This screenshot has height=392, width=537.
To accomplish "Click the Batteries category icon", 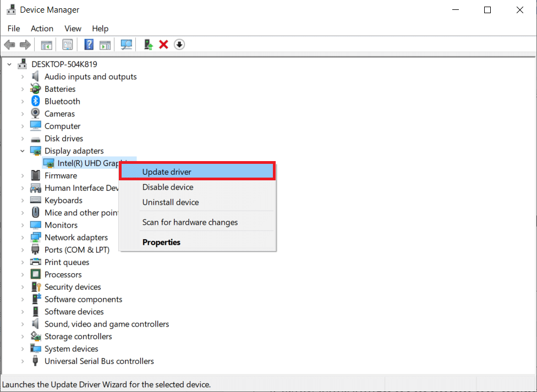I will [x=35, y=89].
